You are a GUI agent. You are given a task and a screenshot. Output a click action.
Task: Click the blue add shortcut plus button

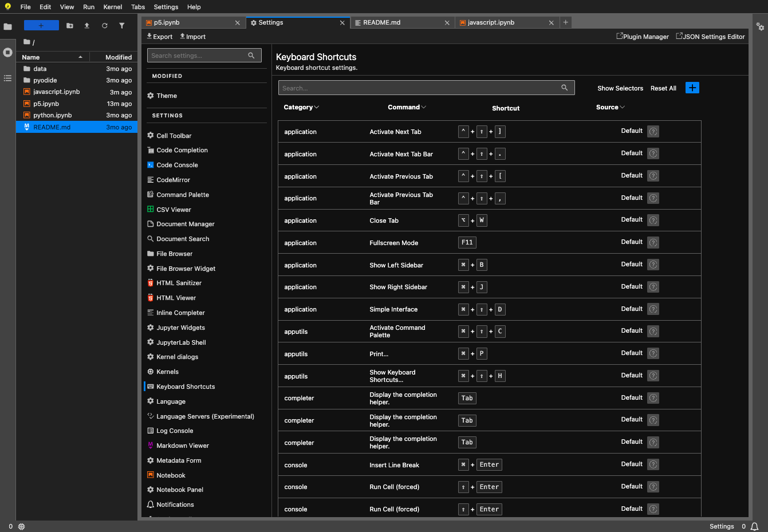click(x=692, y=88)
